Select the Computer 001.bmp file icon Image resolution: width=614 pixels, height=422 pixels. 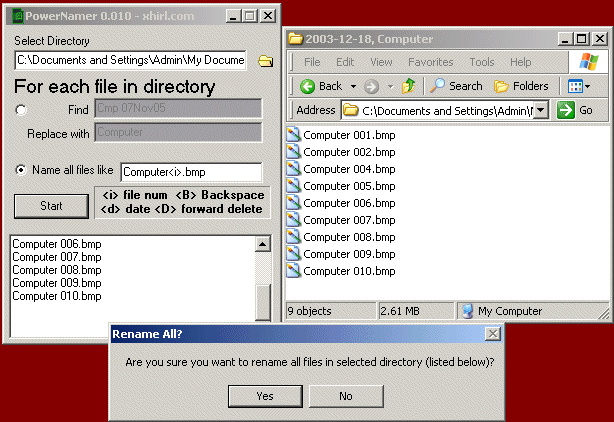(x=294, y=135)
